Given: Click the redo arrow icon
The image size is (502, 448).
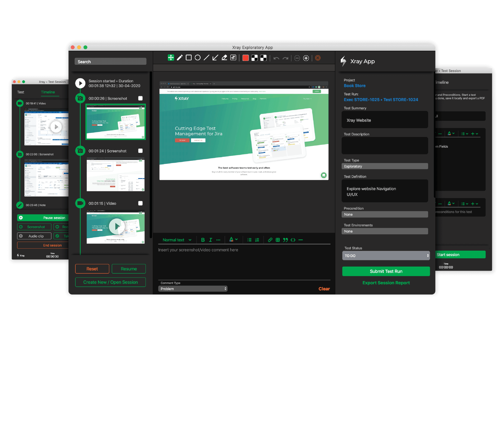Looking at the screenshot, I should [x=285, y=58].
